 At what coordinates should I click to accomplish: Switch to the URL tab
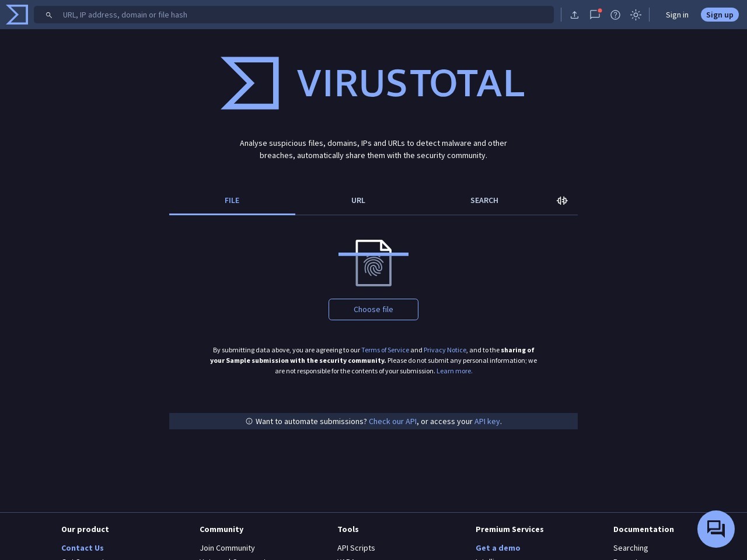coord(358,201)
